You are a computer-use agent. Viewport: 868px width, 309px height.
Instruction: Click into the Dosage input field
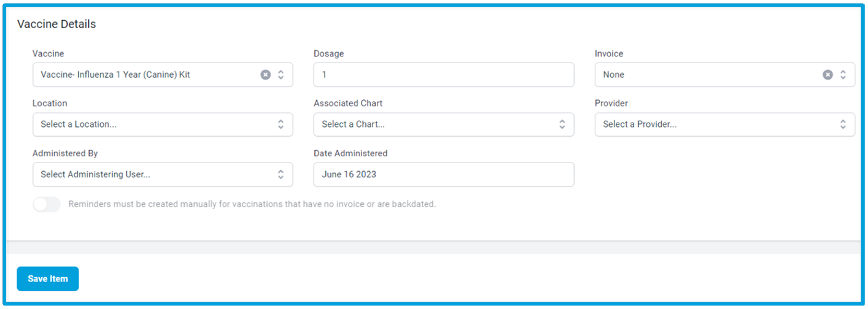[444, 75]
